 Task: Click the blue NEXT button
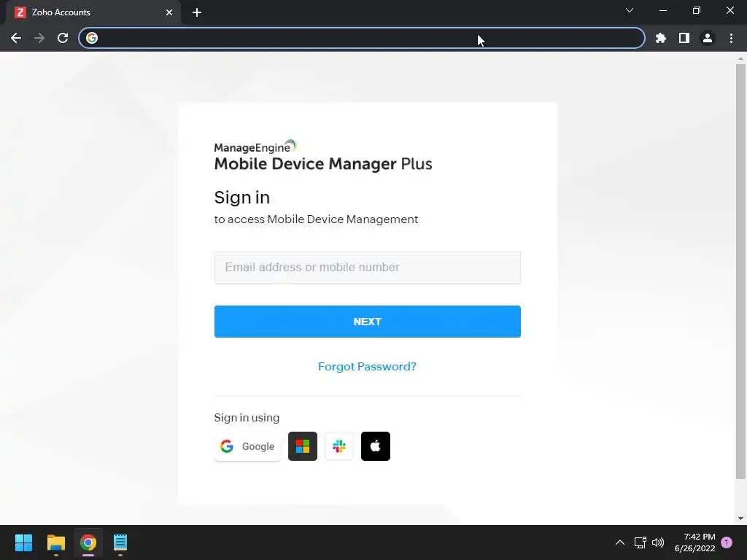368,322
